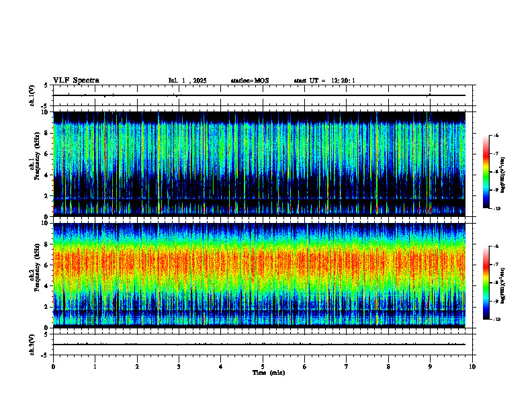Click the ch.2 spectrogram panel

(259, 275)
